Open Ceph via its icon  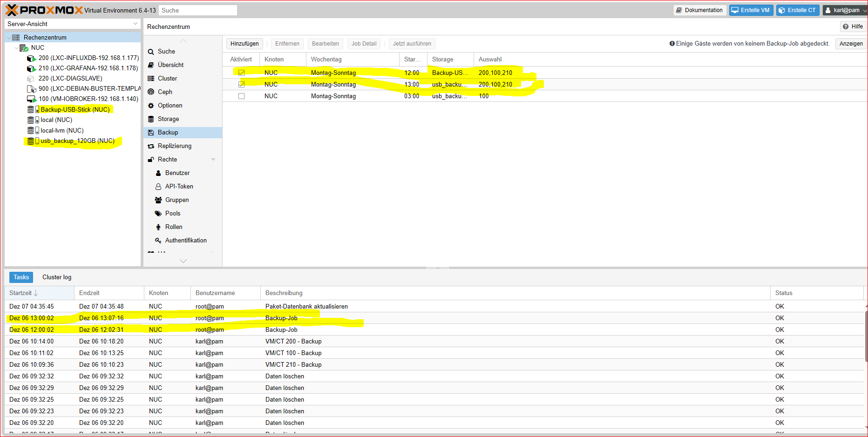click(151, 92)
